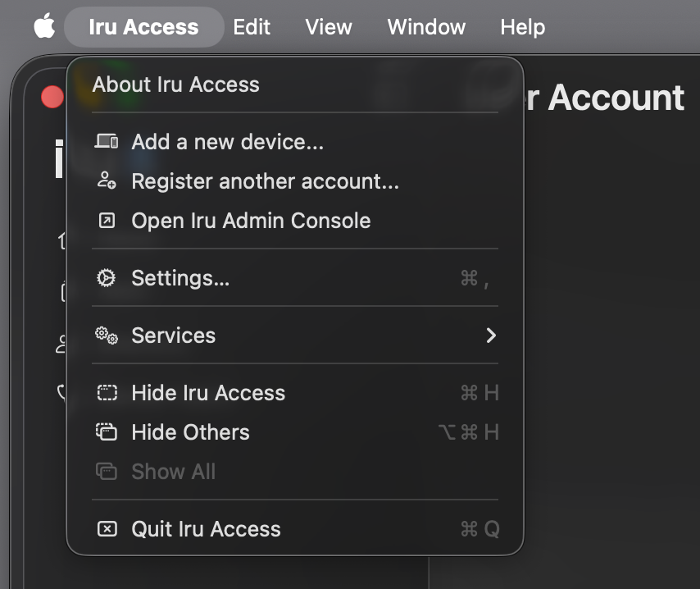
Task: Close the Iru Access window with red button
Action: 52,97
